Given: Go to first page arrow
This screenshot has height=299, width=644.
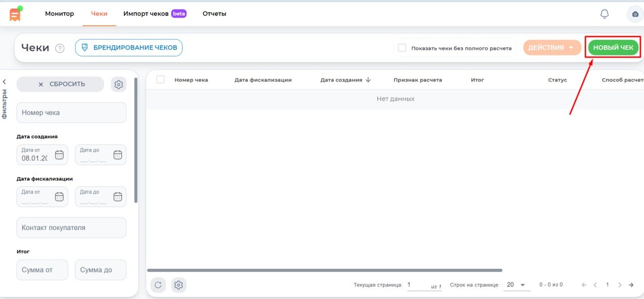Looking at the screenshot, I should pyautogui.click(x=584, y=285).
